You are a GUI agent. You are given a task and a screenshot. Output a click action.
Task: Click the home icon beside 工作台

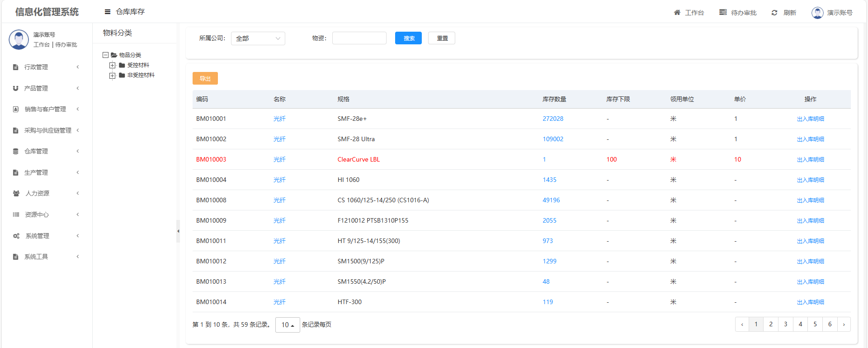pos(677,13)
